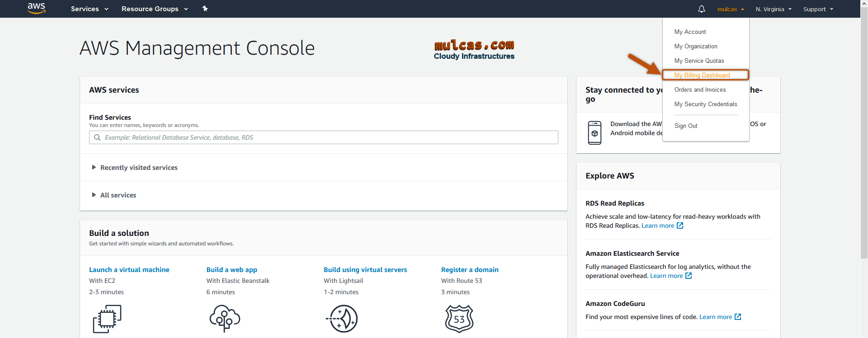Click the Find Services search field
This screenshot has width=868, height=338.
[323, 137]
